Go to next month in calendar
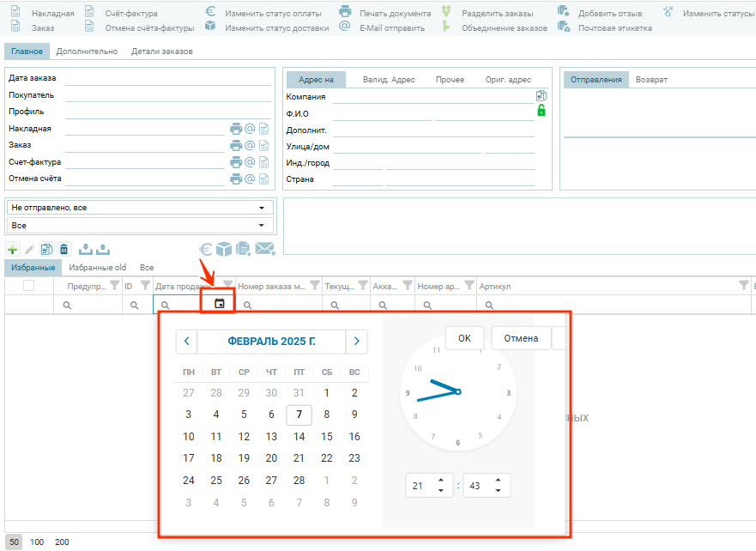Viewport: 756px width, 551px height. (x=357, y=342)
